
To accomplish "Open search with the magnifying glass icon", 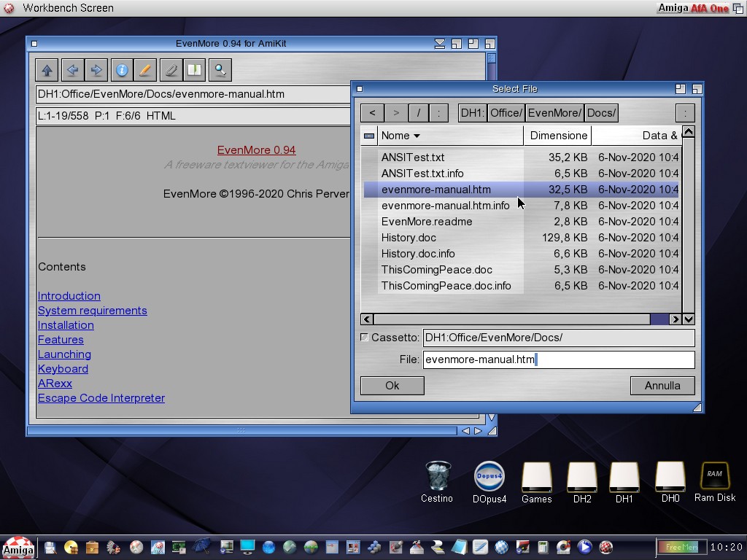I will click(220, 70).
